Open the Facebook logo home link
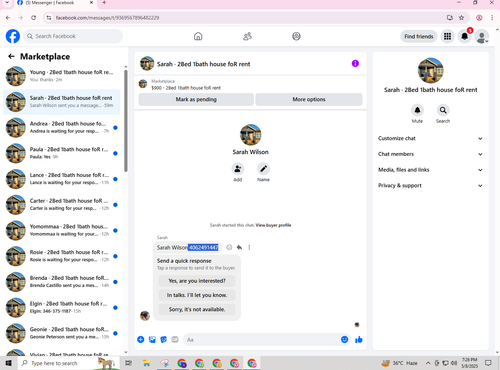 (x=13, y=36)
